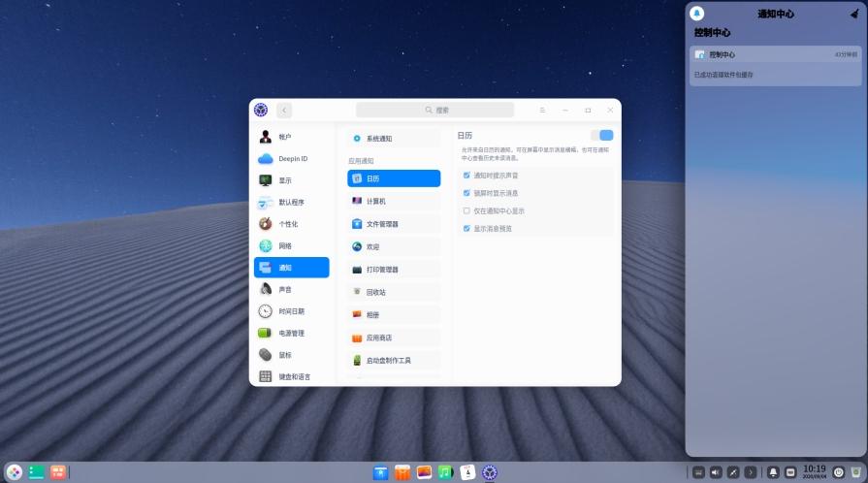Turn off the 日历 notification switch
Image resolution: width=868 pixels, height=483 pixels.
coord(601,136)
